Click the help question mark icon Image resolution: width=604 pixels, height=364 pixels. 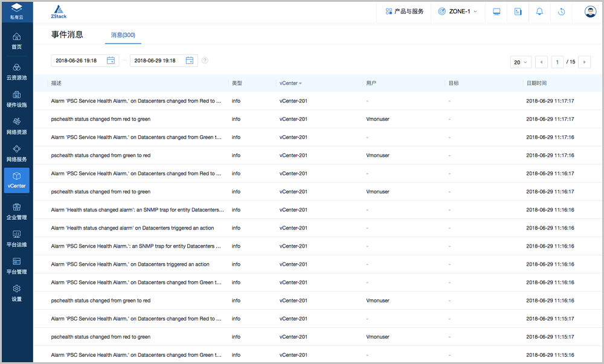point(205,60)
